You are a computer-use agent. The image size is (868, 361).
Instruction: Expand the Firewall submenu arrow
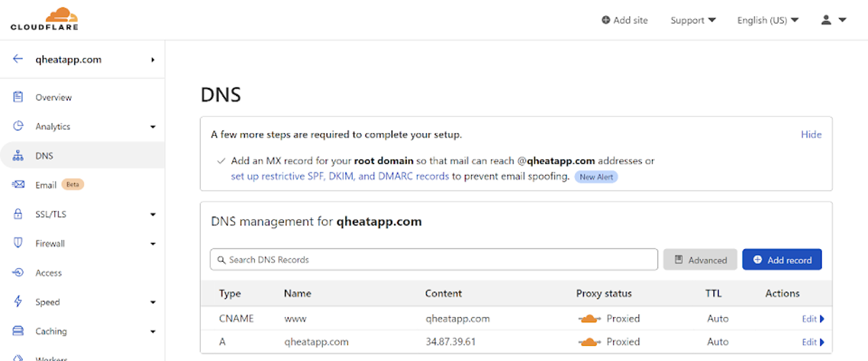[x=153, y=244]
